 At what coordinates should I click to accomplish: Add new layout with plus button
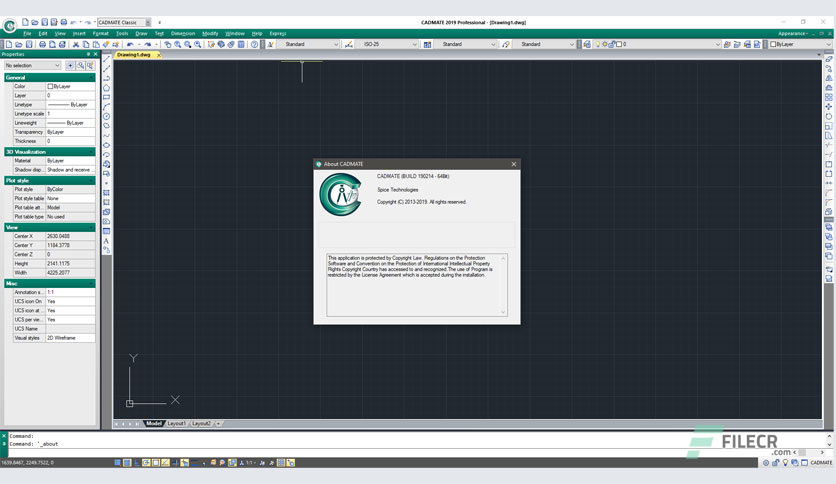coord(218,424)
